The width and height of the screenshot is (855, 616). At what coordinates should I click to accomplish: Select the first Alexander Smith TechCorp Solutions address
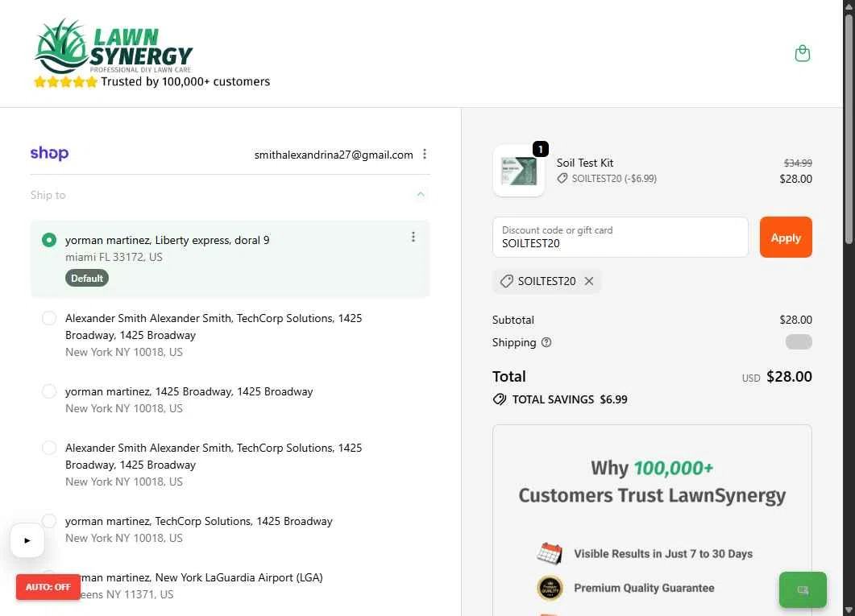coord(49,318)
